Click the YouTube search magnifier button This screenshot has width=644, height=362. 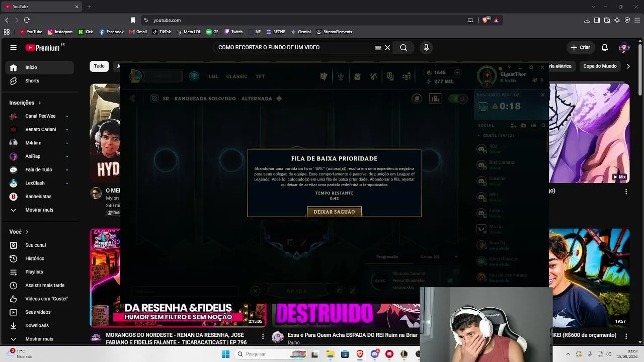(404, 47)
